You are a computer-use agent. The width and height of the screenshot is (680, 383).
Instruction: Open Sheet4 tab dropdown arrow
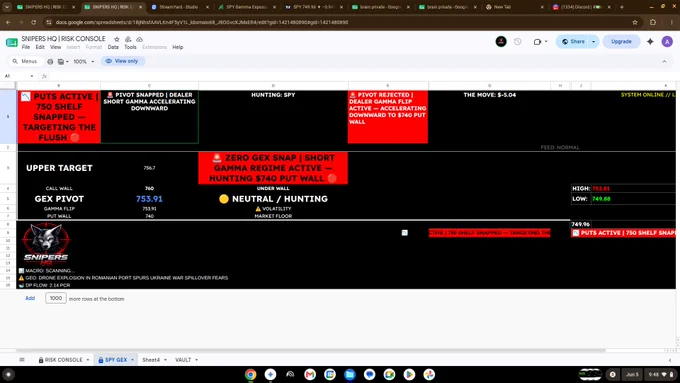point(165,360)
